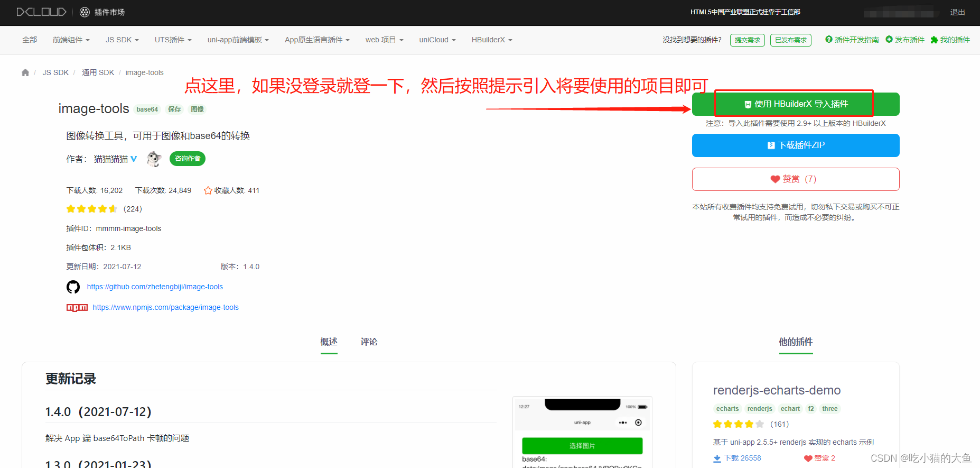Expand the 前端组件 dropdown menu
Image resolution: width=980 pixels, height=468 pixels.
click(x=71, y=40)
